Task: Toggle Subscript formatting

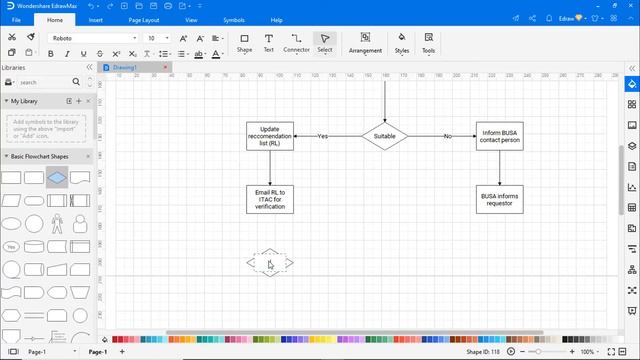Action: point(132,54)
